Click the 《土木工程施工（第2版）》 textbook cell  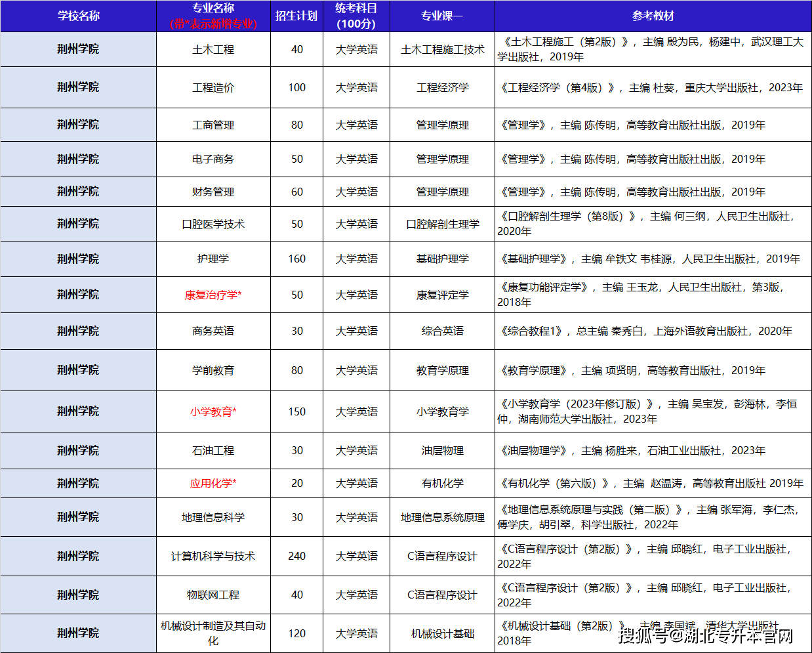[653, 49]
